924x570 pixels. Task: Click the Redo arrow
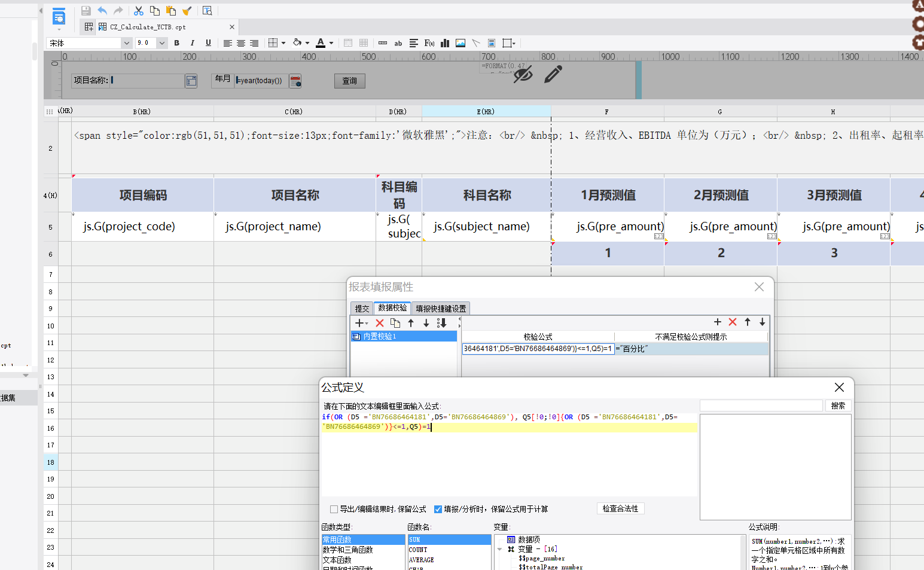pos(118,11)
